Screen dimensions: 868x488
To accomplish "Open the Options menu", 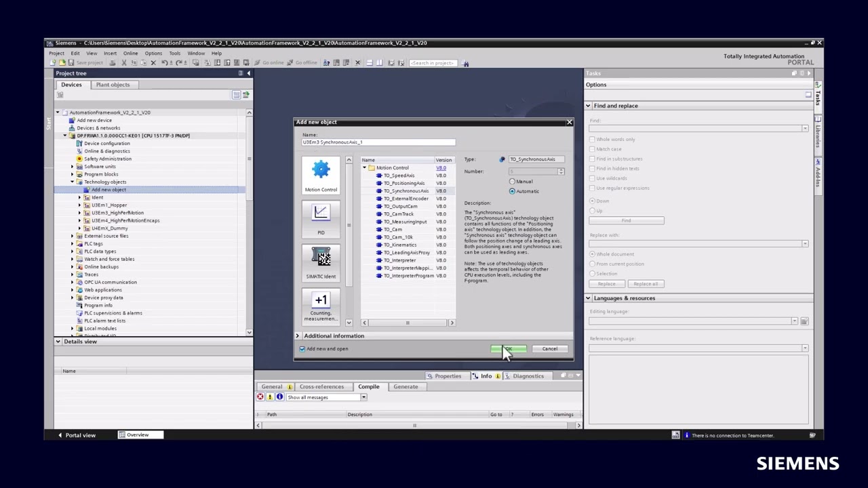I will (x=153, y=54).
